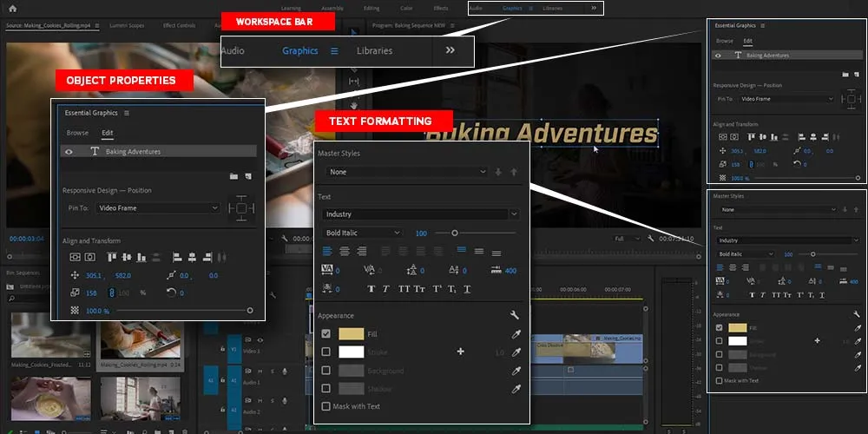The width and height of the screenshot is (868, 434).
Task: Click Align Bottom icon in enlarged Align and Transform section
Action: pos(141,258)
